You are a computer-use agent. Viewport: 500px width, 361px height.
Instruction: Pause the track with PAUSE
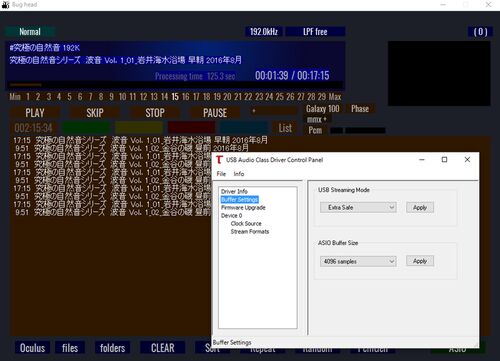tap(215, 113)
